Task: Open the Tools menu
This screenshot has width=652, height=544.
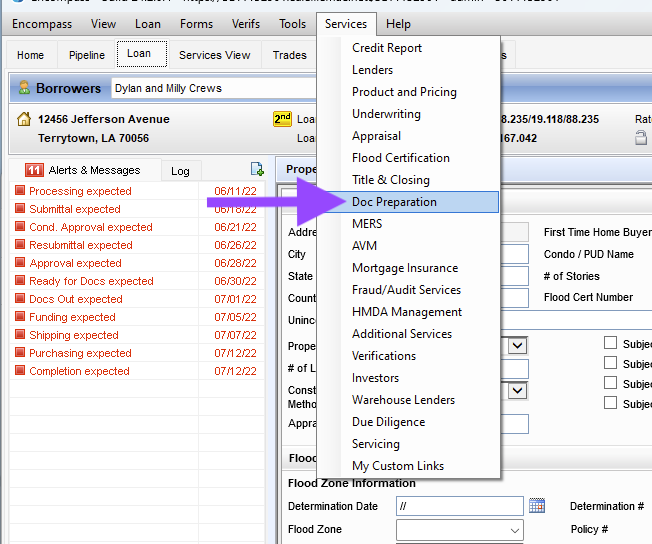Action: pyautogui.click(x=292, y=24)
